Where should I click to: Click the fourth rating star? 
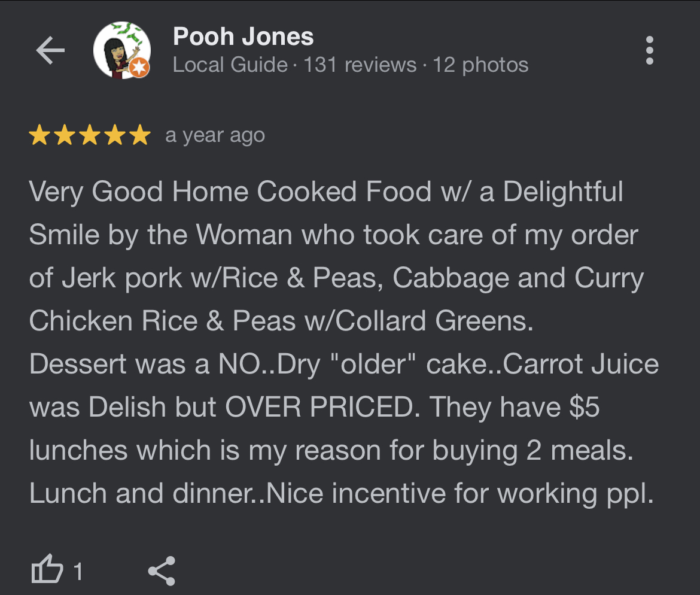pos(115,136)
